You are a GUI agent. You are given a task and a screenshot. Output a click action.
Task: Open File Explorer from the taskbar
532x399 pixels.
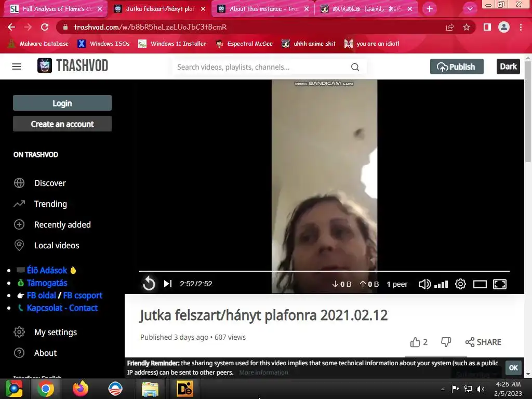click(x=150, y=389)
